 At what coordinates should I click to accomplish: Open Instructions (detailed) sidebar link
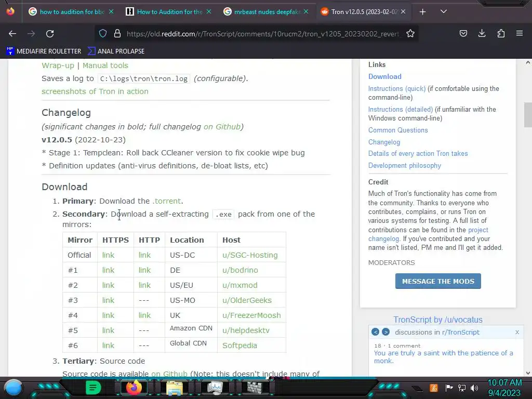[x=401, y=109]
